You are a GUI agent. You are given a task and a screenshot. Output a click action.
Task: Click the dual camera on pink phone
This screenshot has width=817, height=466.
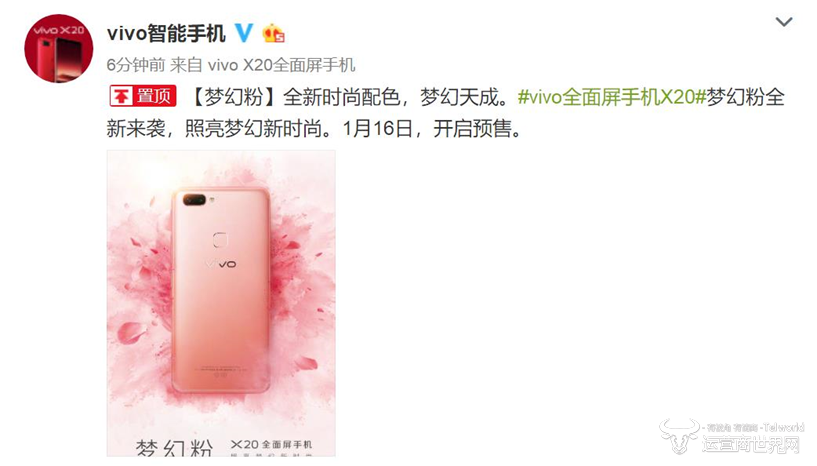click(x=194, y=200)
